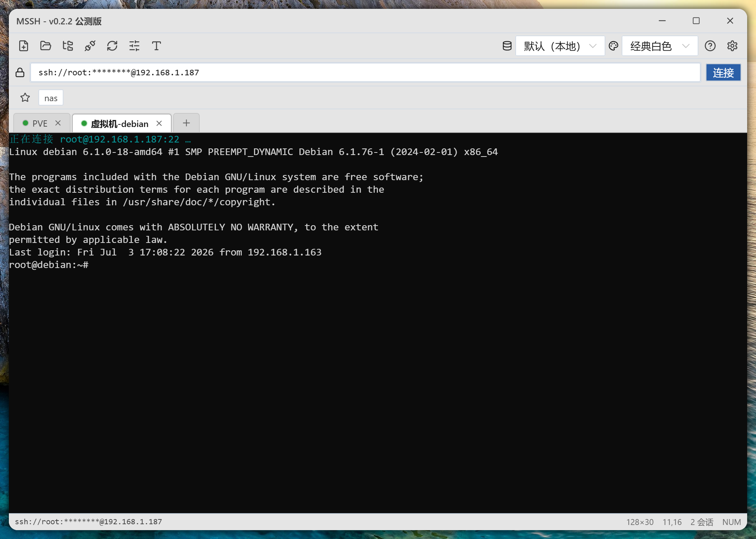Screen dimensions: 756x539
Task: Click the status bar ssh address text
Action: pos(88,522)
